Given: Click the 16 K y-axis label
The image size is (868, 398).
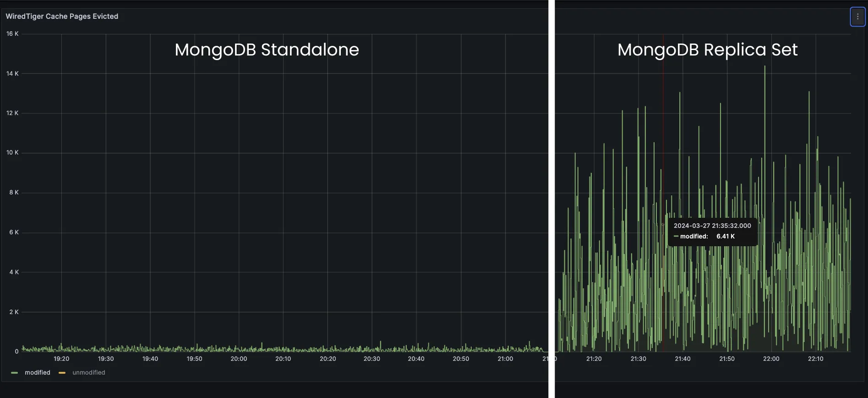Looking at the screenshot, I should click(12, 33).
